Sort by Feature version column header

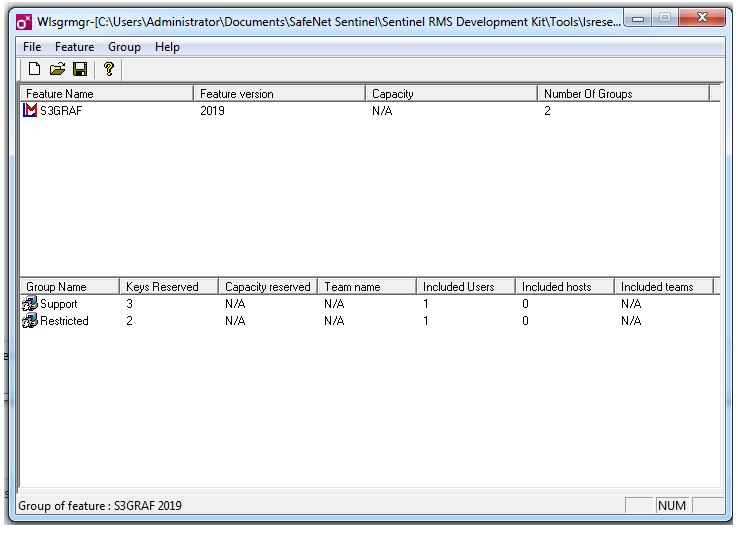(280, 94)
